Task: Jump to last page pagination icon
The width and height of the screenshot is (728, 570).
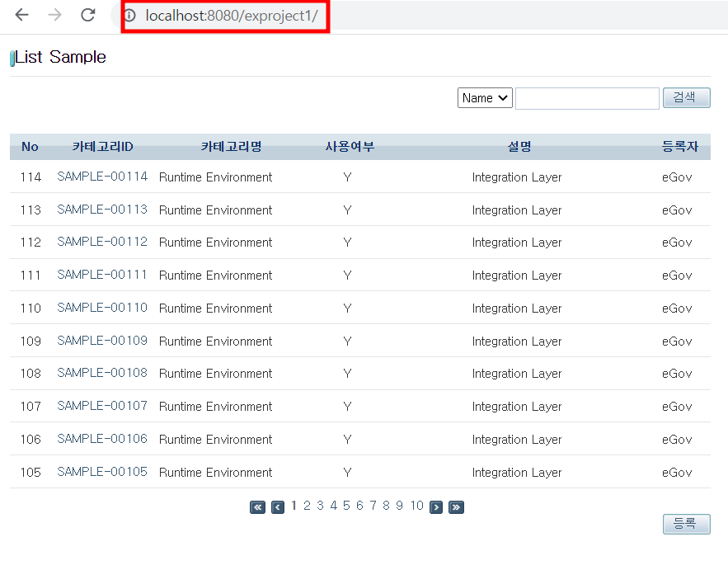Action: 457,507
